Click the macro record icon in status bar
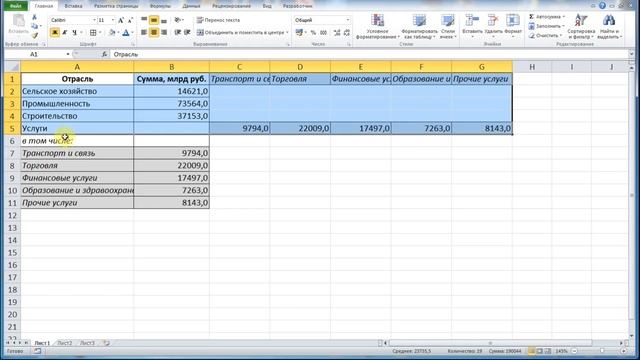Image resolution: width=640 pixels, height=360 pixels. [37, 351]
